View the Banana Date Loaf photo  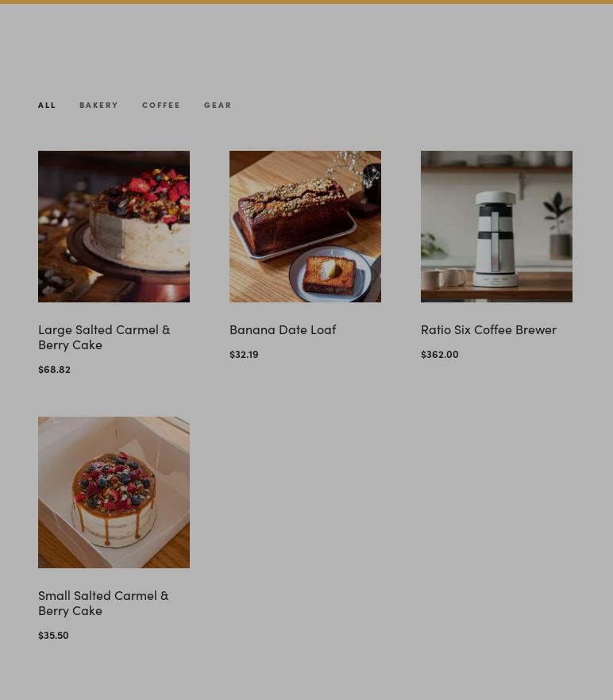(x=305, y=226)
